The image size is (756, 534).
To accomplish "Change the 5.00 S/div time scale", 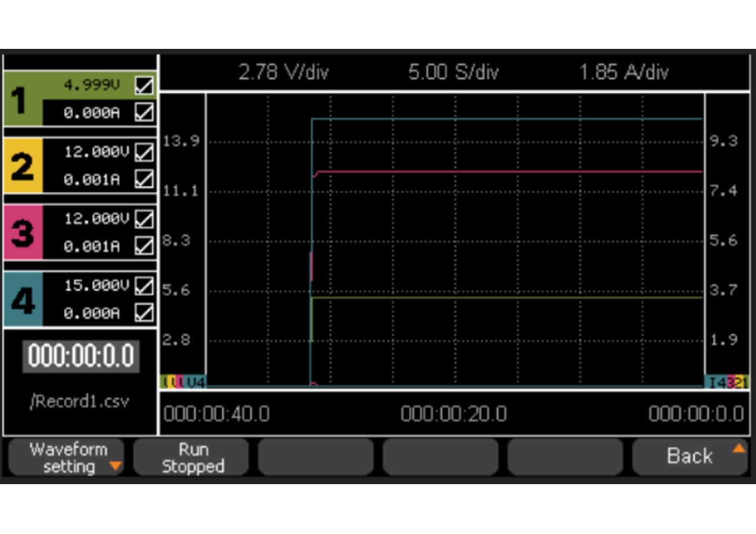I will coord(453,72).
